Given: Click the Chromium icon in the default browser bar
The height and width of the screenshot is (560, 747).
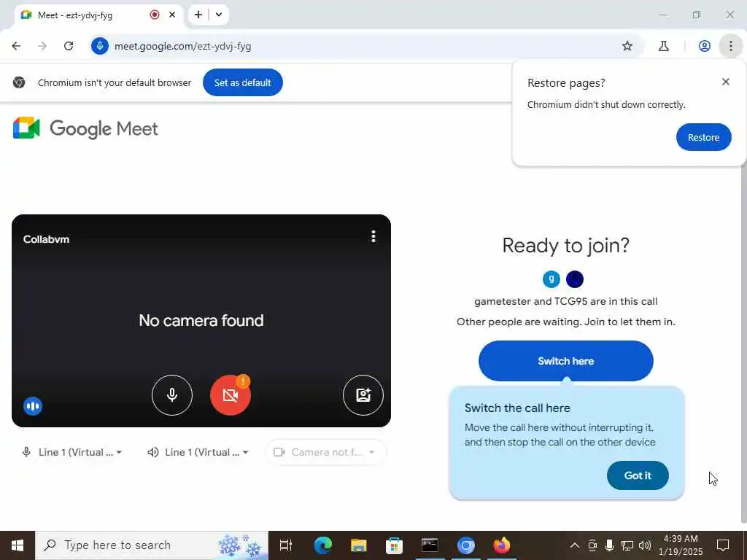Looking at the screenshot, I should (19, 82).
